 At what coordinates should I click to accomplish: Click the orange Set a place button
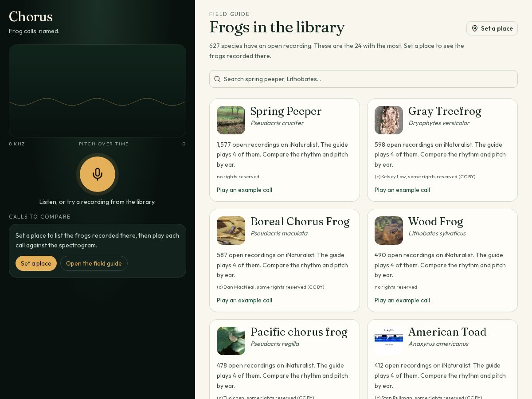click(x=36, y=263)
